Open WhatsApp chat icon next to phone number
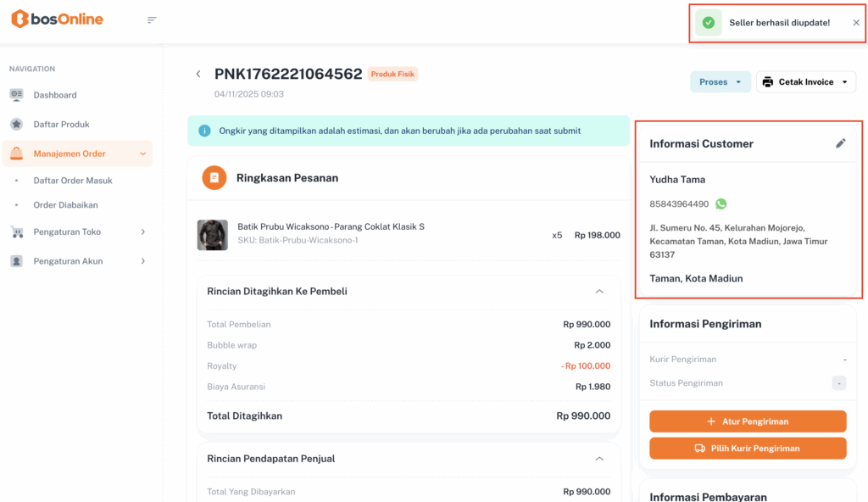Image resolution: width=868 pixels, height=502 pixels. [x=721, y=204]
